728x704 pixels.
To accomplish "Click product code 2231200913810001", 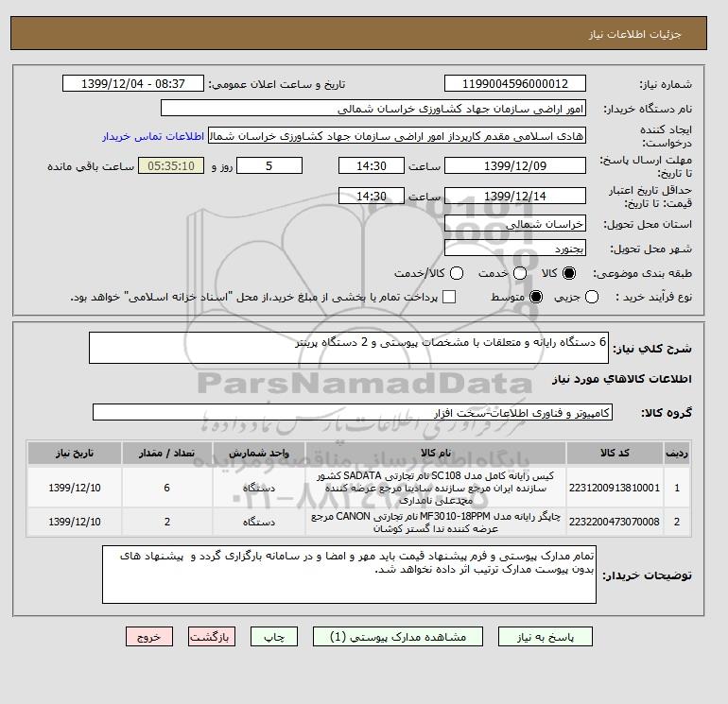I will click(x=615, y=488).
